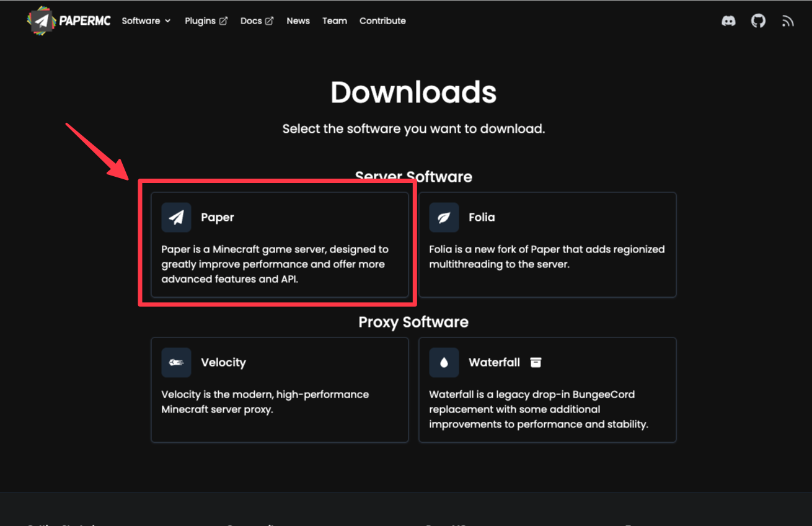Image resolution: width=812 pixels, height=526 pixels.
Task: Click the chevron next to Software
Action: coord(167,21)
